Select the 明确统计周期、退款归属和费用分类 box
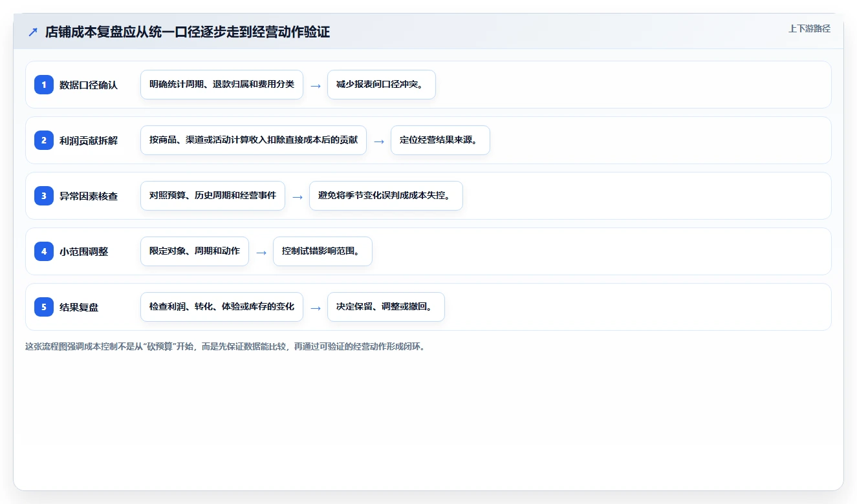 pos(222,85)
